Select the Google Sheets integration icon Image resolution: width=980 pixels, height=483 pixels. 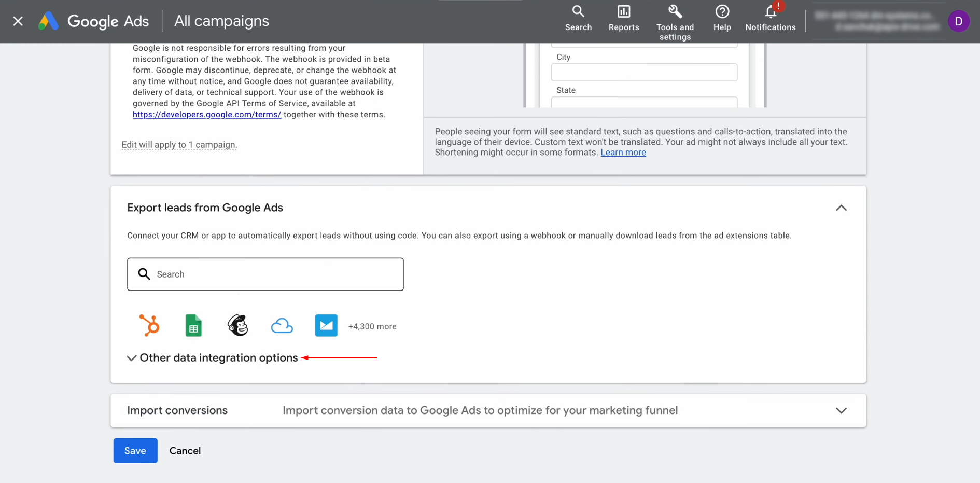coord(193,326)
